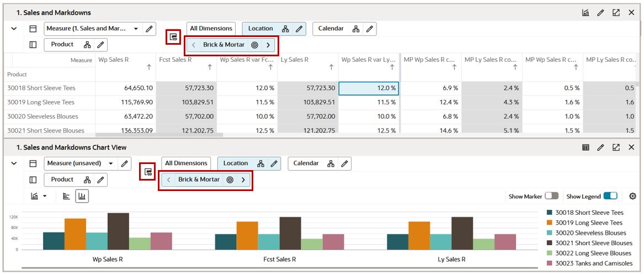Select the 30018 Short Sleeve Tees row header

50,88
